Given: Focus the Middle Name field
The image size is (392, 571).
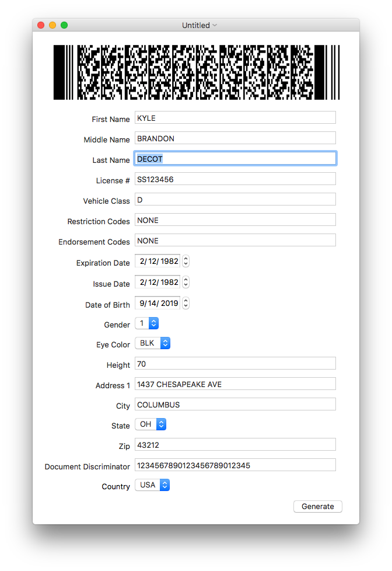Looking at the screenshot, I should [x=235, y=138].
